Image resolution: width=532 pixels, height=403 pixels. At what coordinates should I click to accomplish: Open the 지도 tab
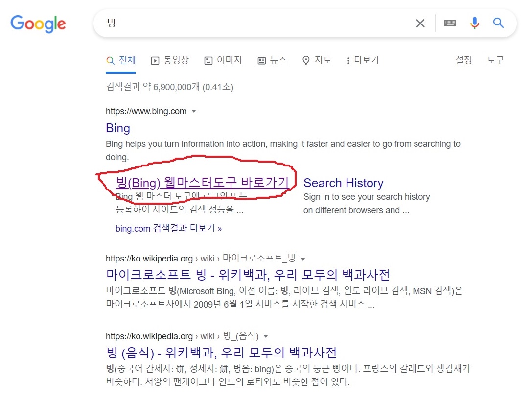pyautogui.click(x=317, y=60)
